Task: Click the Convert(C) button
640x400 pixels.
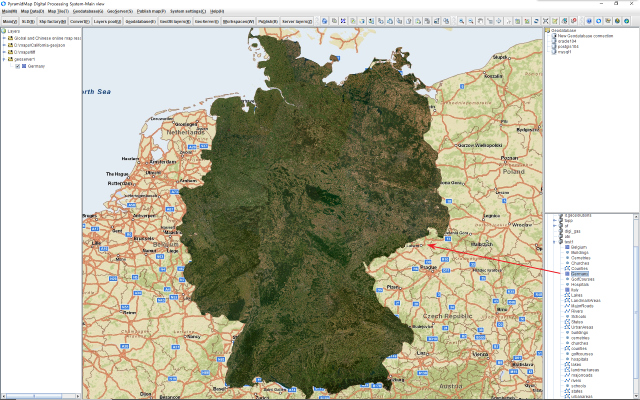Action: tap(80, 21)
